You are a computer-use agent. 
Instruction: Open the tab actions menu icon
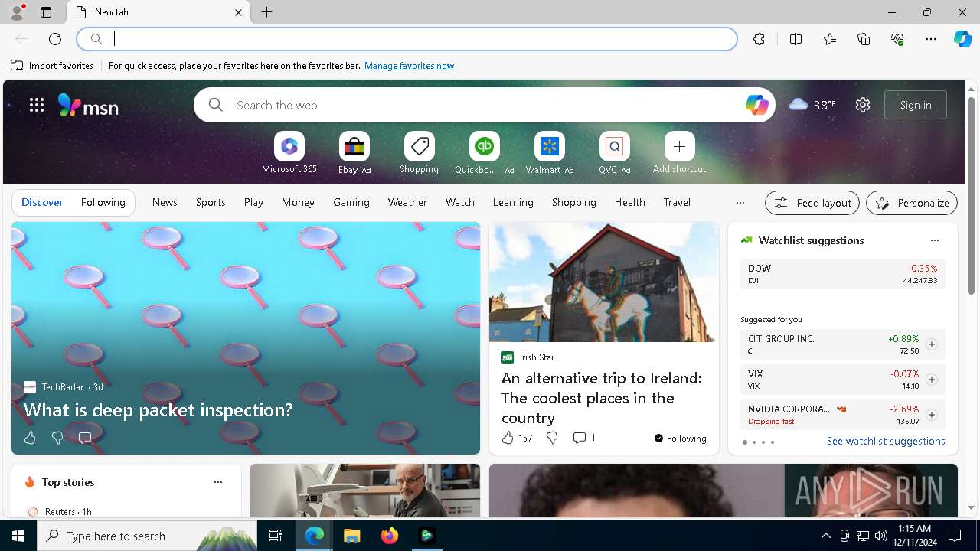(x=46, y=12)
